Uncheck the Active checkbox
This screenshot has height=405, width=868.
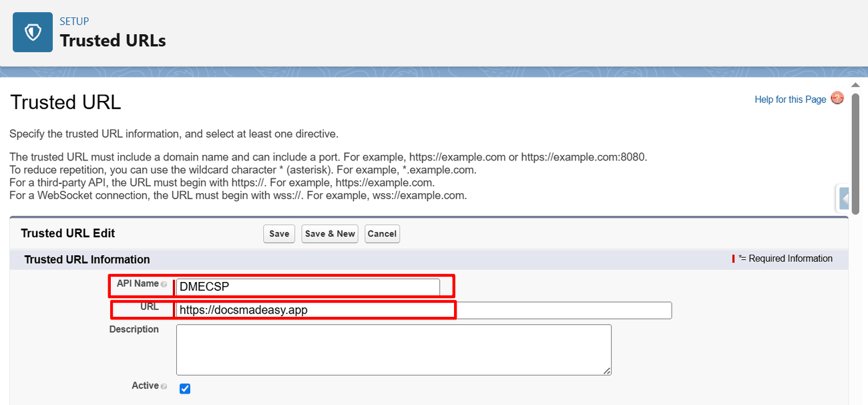(x=185, y=388)
